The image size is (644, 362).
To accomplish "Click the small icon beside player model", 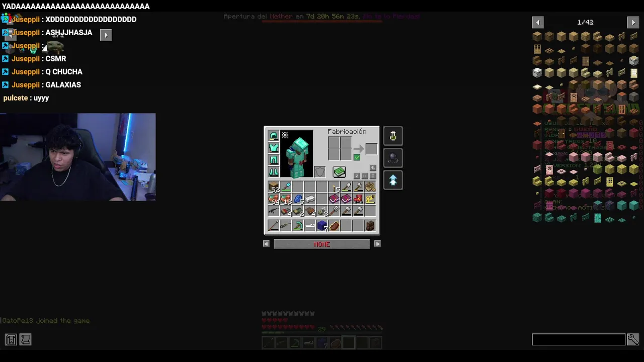I will (x=285, y=135).
